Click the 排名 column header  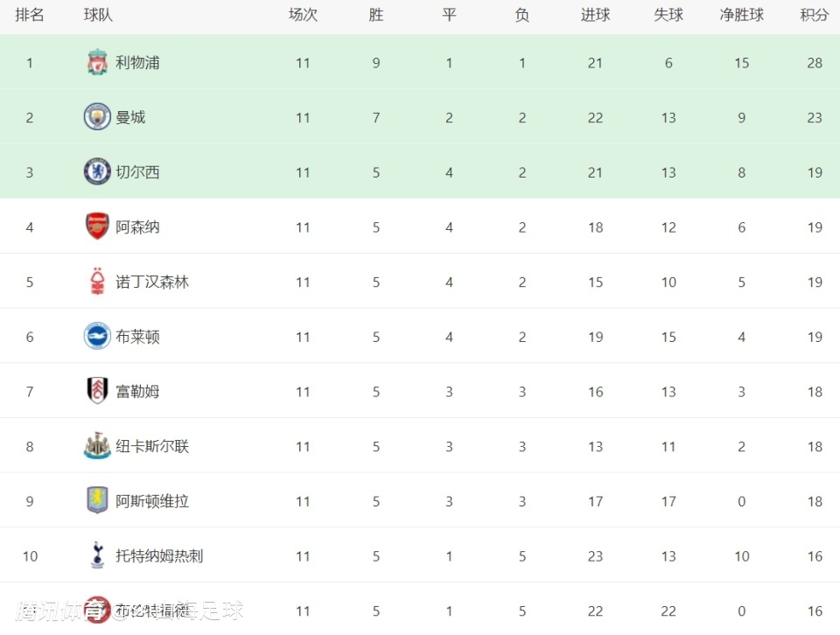(30, 15)
